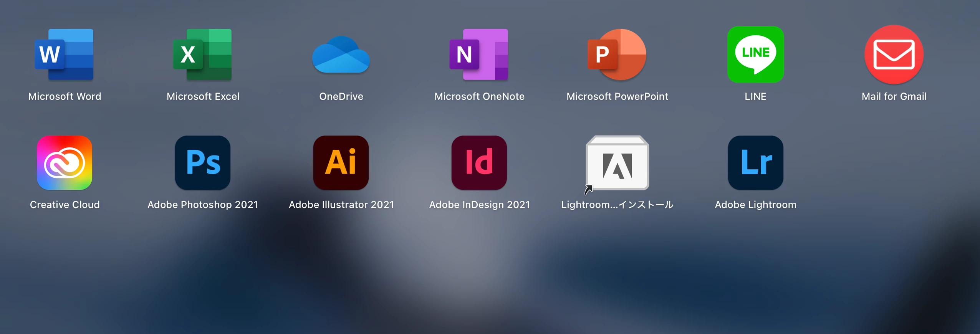The width and height of the screenshot is (980, 334).
Task: Click the "Adobe Lightroom" label text
Action: [755, 205]
